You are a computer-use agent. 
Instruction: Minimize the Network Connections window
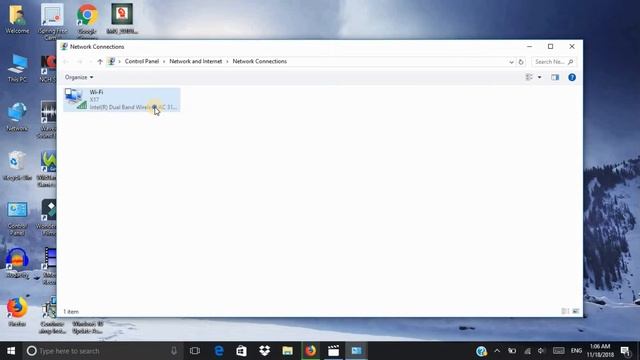529,47
